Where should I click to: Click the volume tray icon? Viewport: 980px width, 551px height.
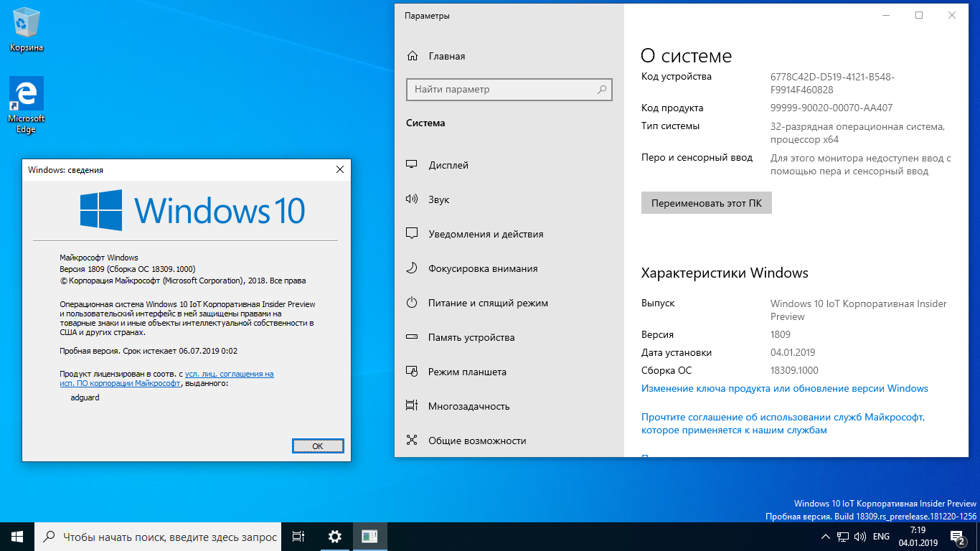(859, 537)
